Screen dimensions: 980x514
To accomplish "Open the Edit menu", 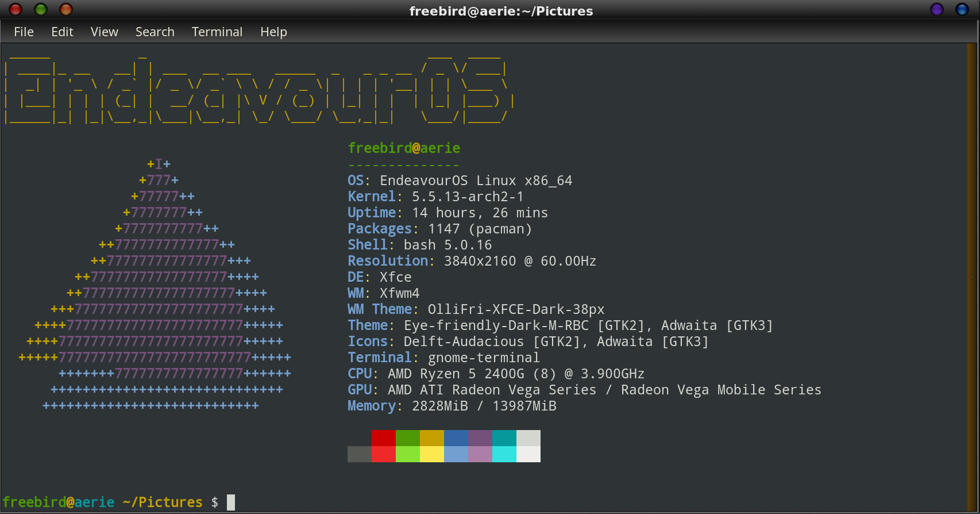I will point(62,32).
